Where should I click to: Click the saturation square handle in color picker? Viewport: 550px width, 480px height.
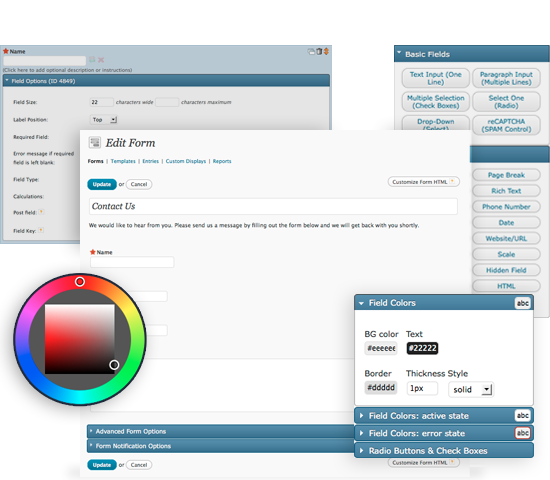coord(114,365)
